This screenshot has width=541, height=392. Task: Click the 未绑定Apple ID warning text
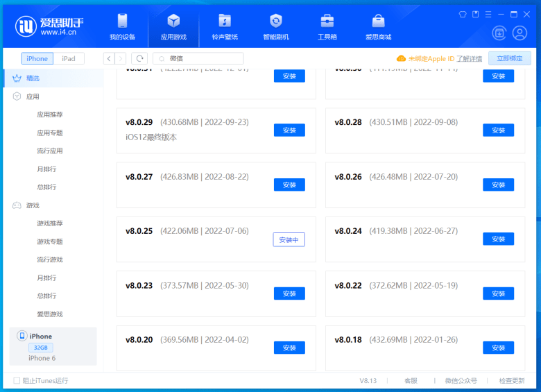tap(431, 59)
